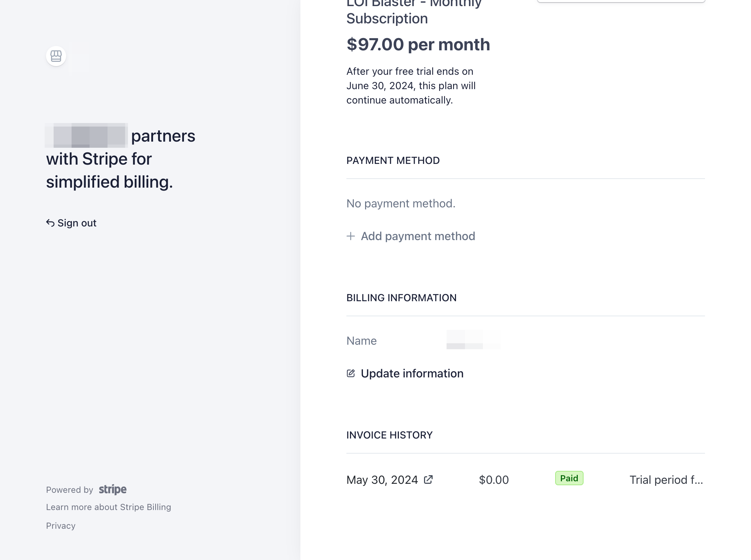Open Learn more about Stripe Billing
Image resolution: width=751 pixels, height=560 pixels.
tap(109, 507)
